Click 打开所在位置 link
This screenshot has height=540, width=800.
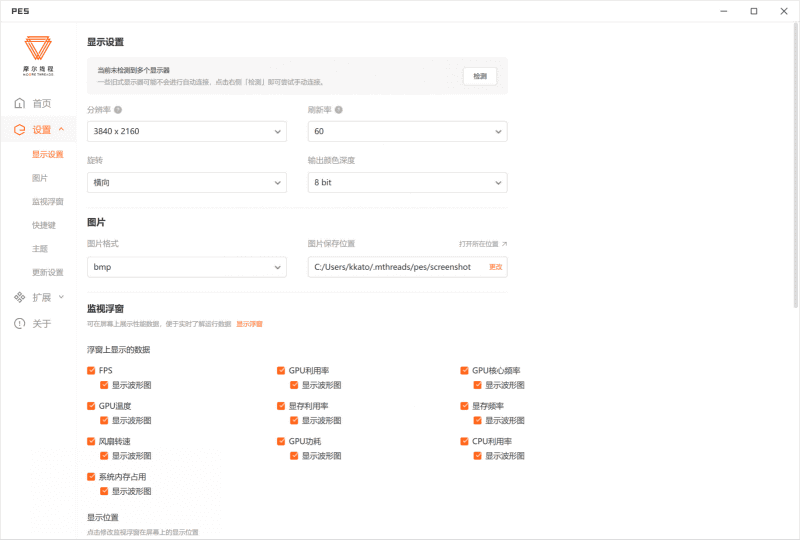479,244
